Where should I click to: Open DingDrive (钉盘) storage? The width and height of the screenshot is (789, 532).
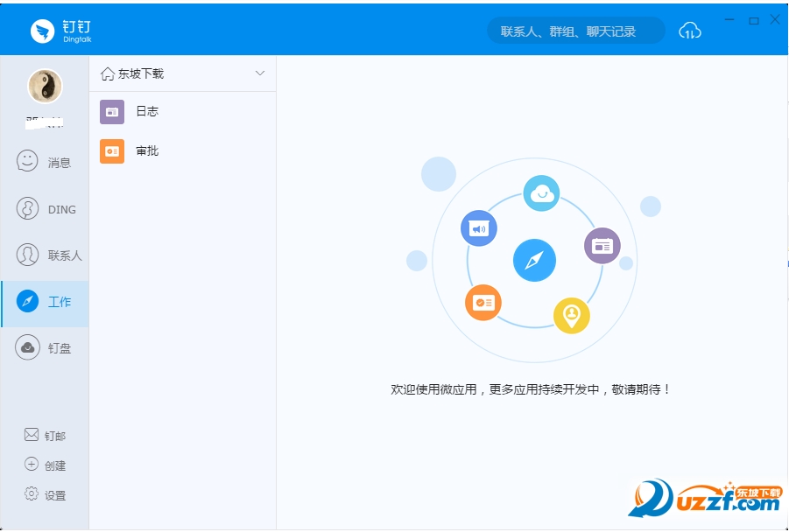44,347
